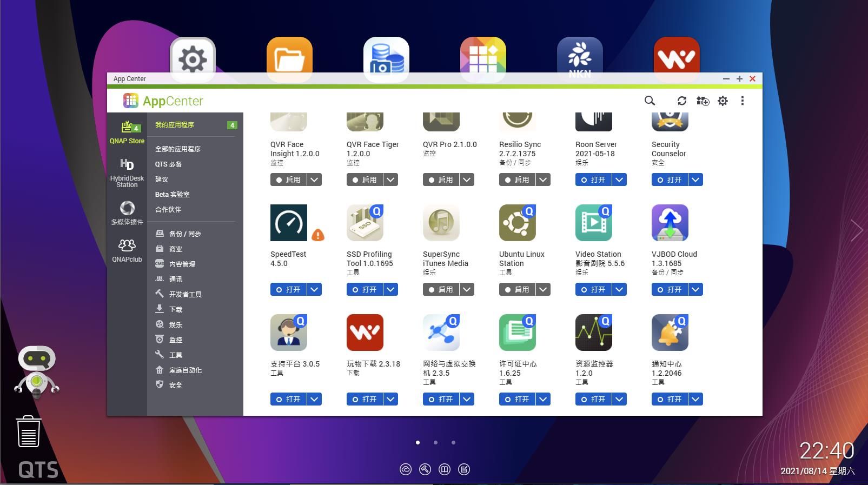Select 家庭自动化 category
Image resolution: width=868 pixels, height=485 pixels.
point(195,370)
